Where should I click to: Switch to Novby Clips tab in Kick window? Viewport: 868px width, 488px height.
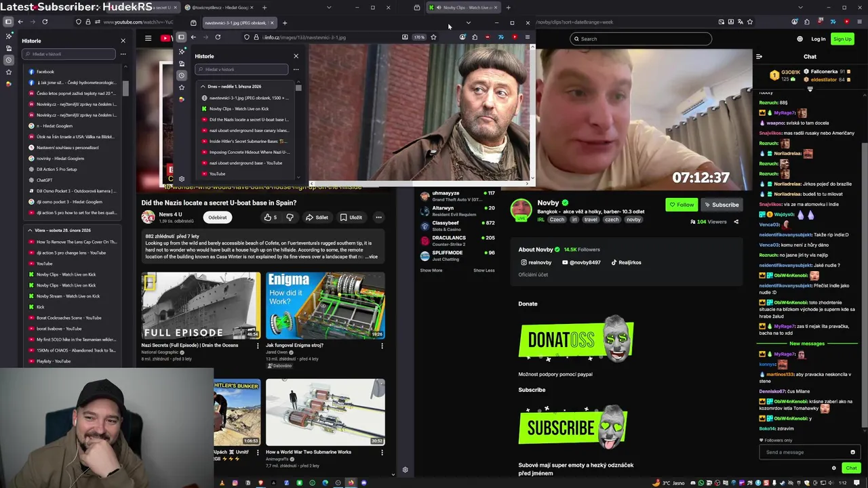tap(464, 7)
